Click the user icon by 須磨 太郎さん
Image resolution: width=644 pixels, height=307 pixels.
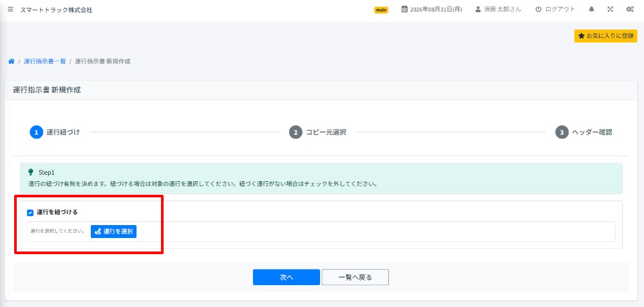pyautogui.click(x=478, y=10)
